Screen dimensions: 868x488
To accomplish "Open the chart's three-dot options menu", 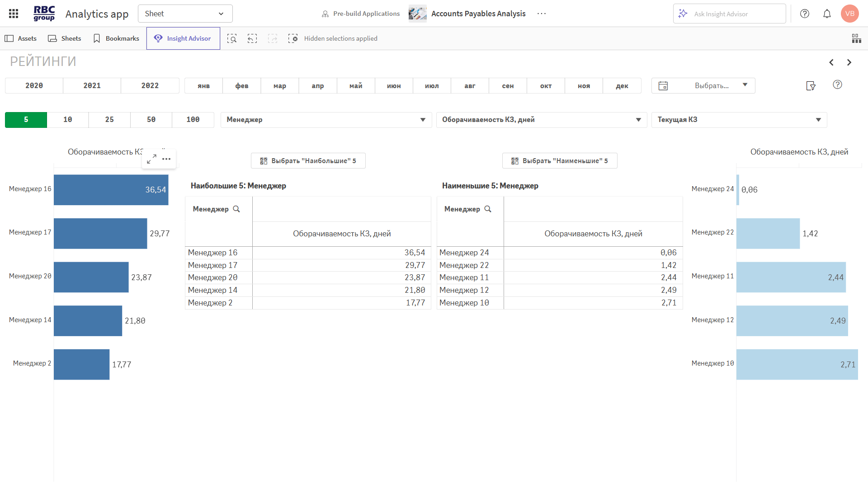I will pyautogui.click(x=166, y=159).
